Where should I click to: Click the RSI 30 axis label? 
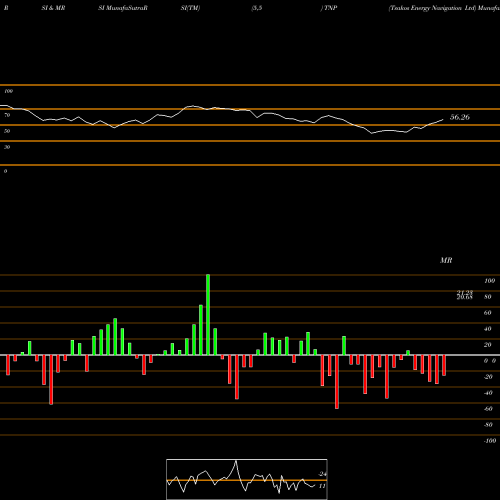point(7,147)
